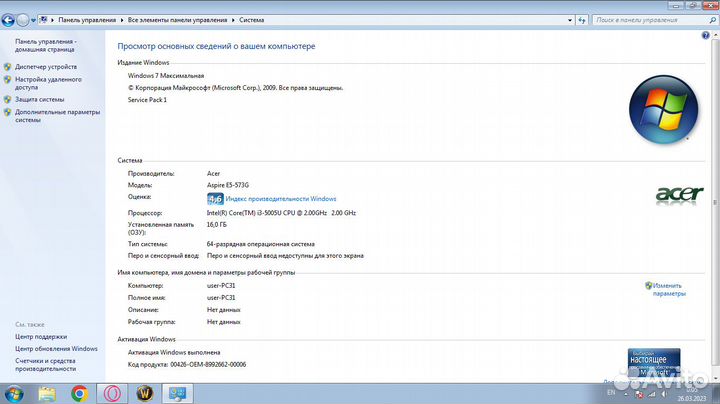Click the shield icon beside 'Дополнительные параметры системы'
This screenshot has width=720, height=404.
pos(7,112)
